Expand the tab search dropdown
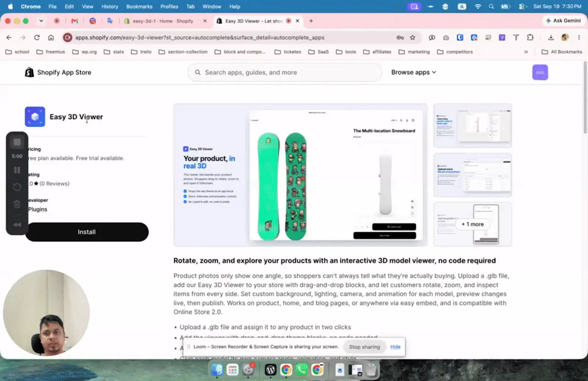The width and height of the screenshot is (588, 381). (x=41, y=21)
